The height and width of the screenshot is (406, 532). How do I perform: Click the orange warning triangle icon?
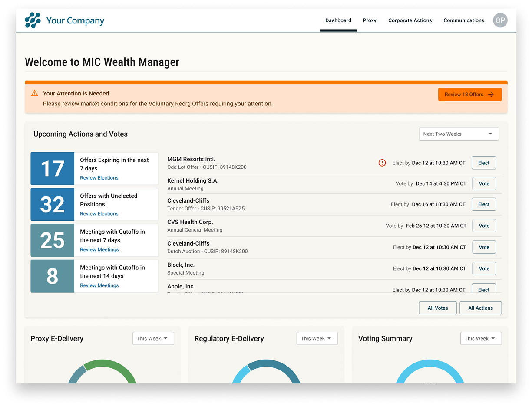(x=35, y=93)
